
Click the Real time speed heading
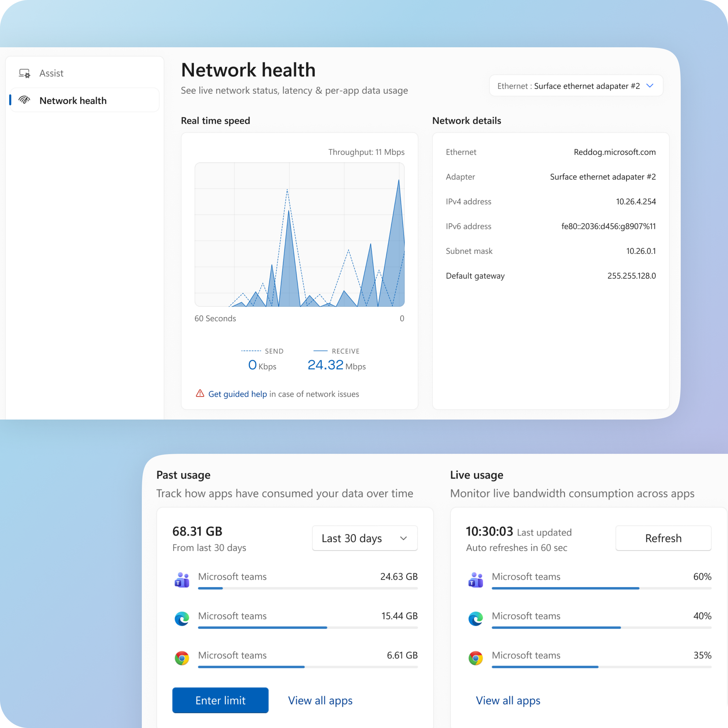click(x=216, y=121)
